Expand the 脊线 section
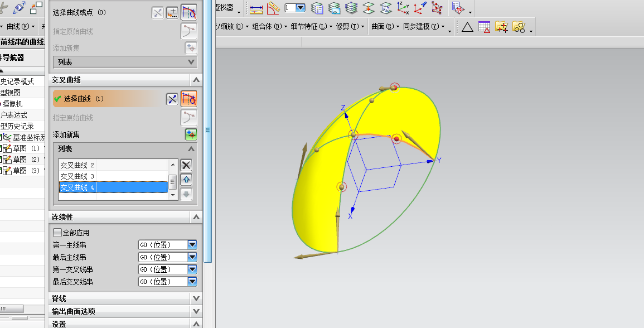The width and height of the screenshot is (644, 328). click(x=196, y=298)
